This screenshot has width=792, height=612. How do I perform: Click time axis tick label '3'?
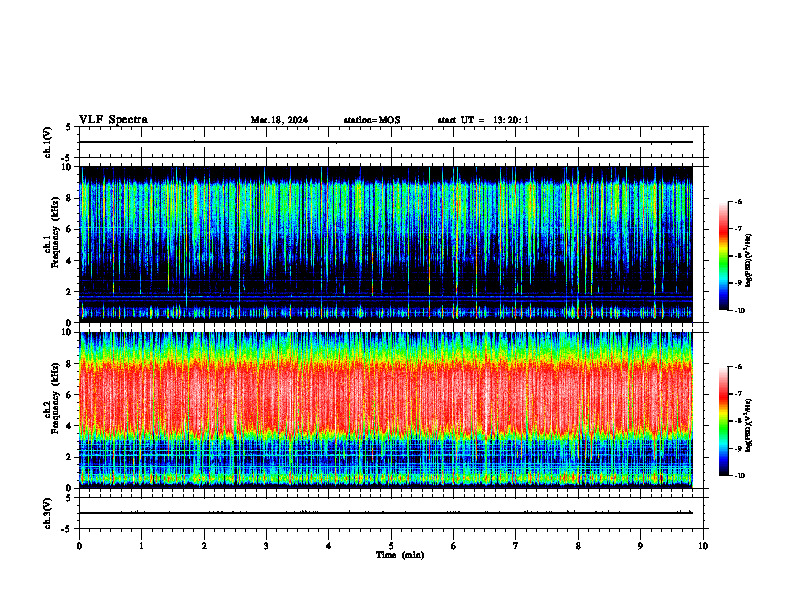(266, 546)
